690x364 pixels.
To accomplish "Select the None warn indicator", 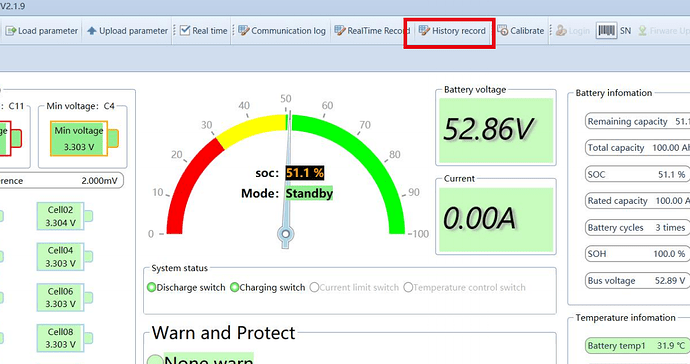I will 155,360.
